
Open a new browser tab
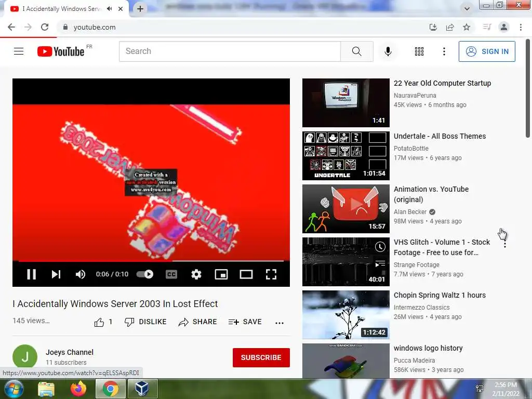(x=140, y=9)
